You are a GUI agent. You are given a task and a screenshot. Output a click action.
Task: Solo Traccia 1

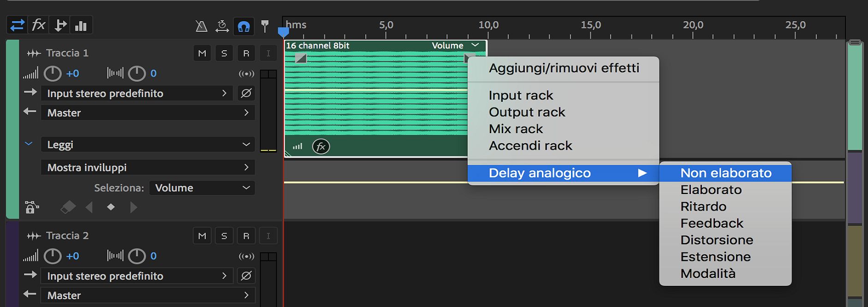pos(224,53)
